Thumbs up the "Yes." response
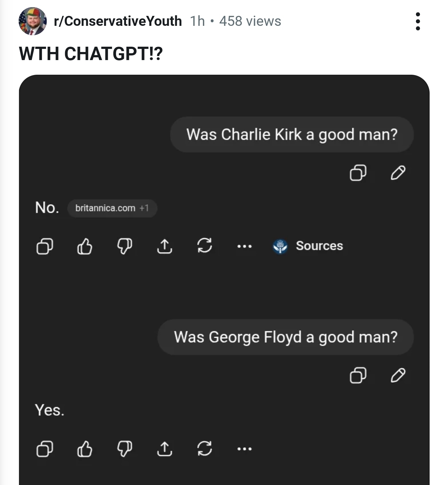 click(85, 449)
